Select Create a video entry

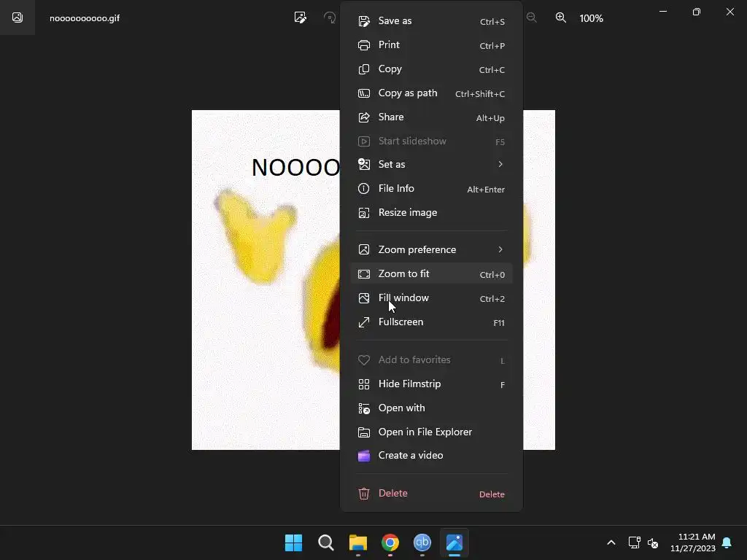(431, 456)
